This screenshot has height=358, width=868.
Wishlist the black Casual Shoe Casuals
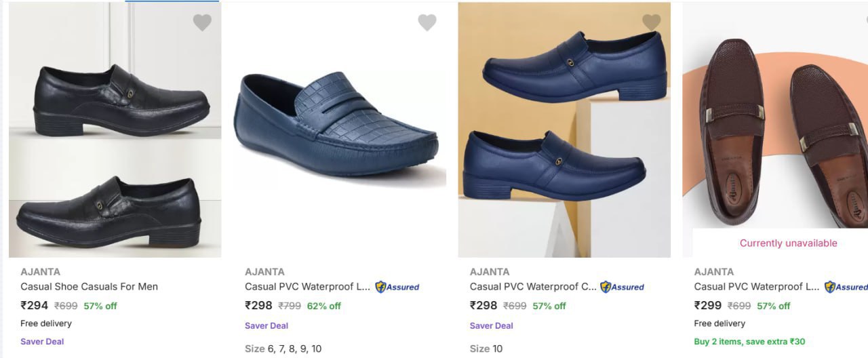(x=202, y=23)
